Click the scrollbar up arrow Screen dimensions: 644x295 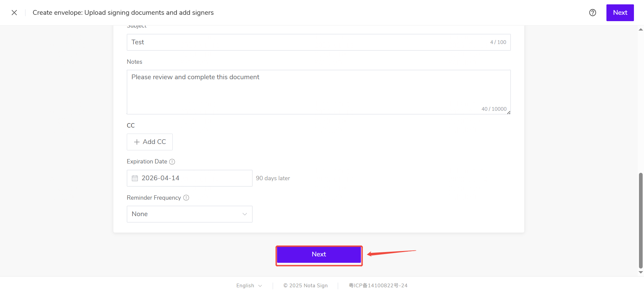(641, 30)
